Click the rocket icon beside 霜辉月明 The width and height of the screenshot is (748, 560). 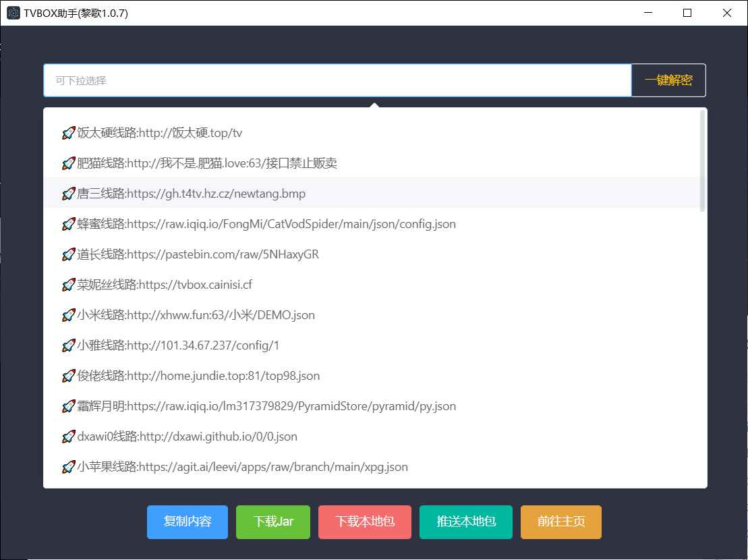tap(68, 405)
